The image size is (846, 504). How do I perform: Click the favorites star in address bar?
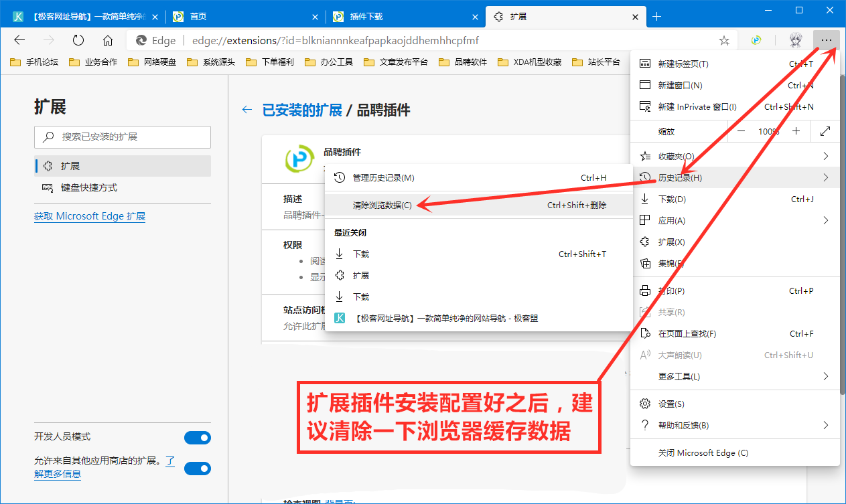tap(723, 40)
